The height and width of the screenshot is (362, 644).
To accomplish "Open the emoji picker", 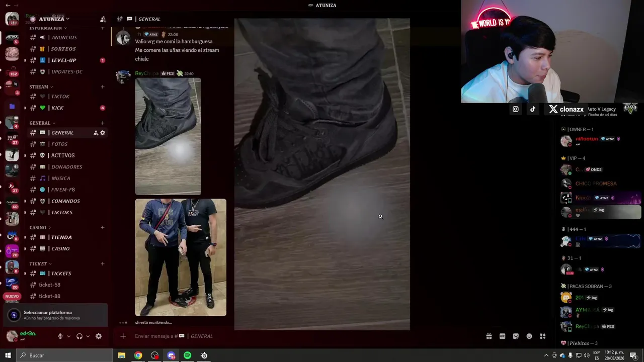I will click(x=529, y=336).
